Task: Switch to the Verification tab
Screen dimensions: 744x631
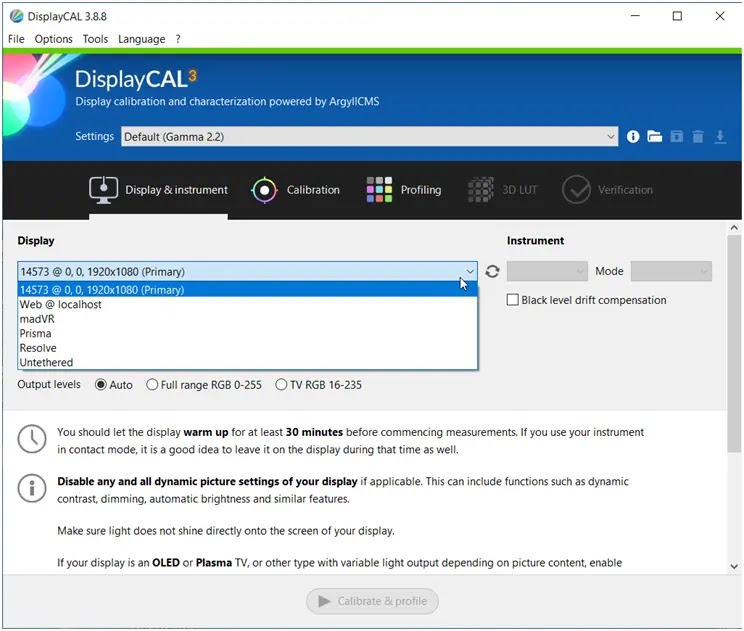Action: point(607,190)
